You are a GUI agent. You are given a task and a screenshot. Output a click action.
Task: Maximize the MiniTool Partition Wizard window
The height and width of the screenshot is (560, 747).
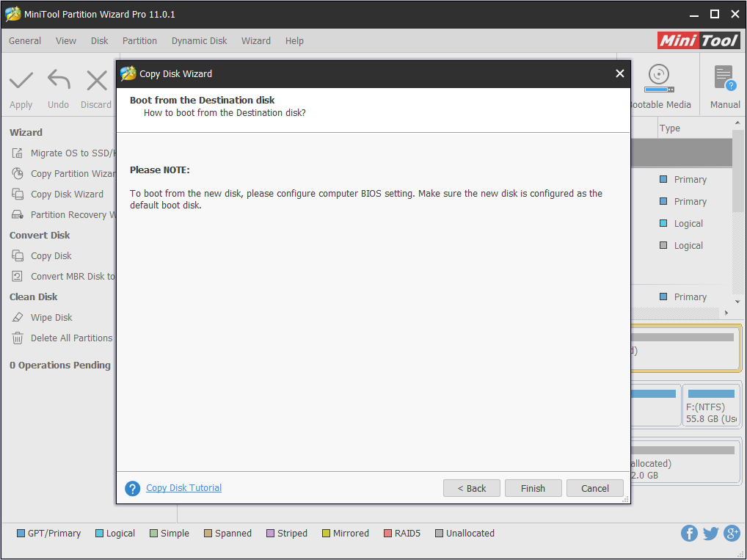(x=714, y=14)
